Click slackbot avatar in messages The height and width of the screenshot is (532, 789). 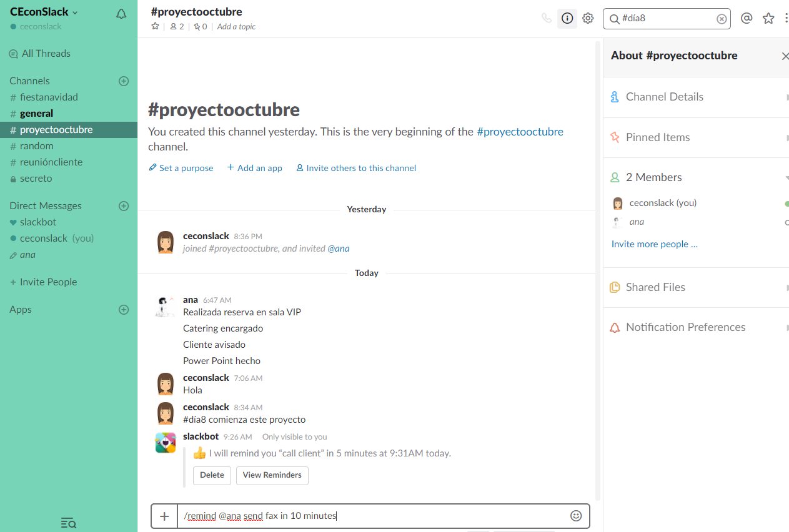pyautogui.click(x=166, y=443)
